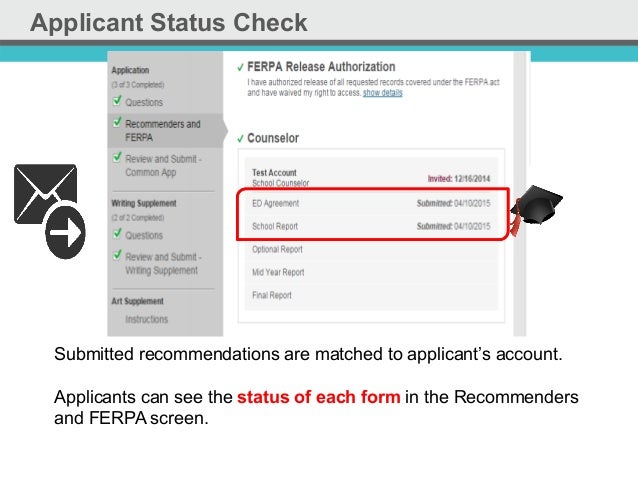Toggle Writing Supplement Questions checkmark
Image resolution: width=638 pixels, height=479 pixels.
117,235
